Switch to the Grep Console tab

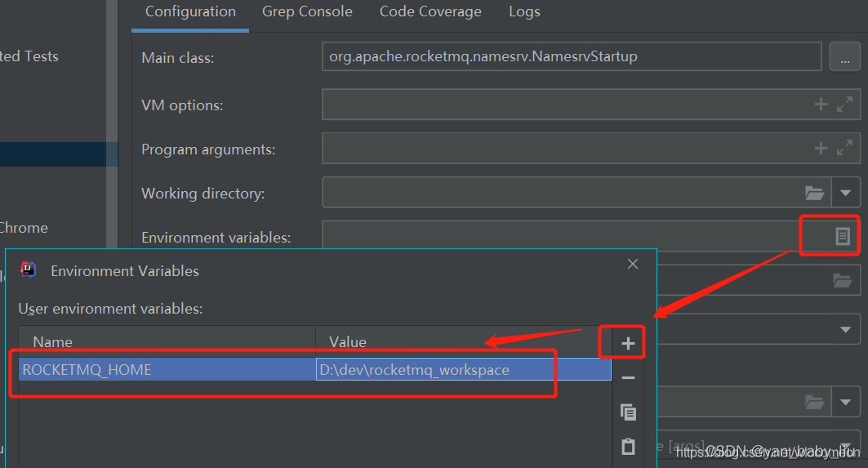click(307, 11)
